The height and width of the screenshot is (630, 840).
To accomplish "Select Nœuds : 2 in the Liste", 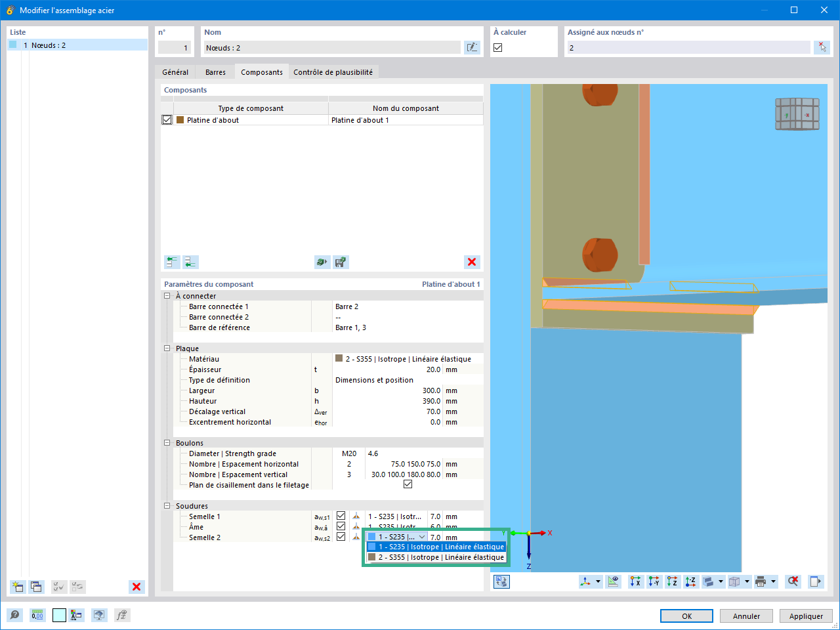I will (77, 45).
